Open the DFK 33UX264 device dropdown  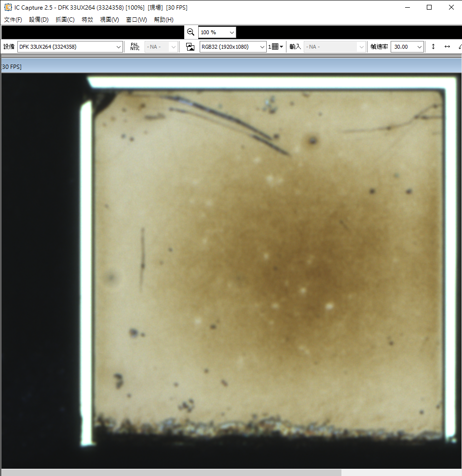click(x=118, y=47)
